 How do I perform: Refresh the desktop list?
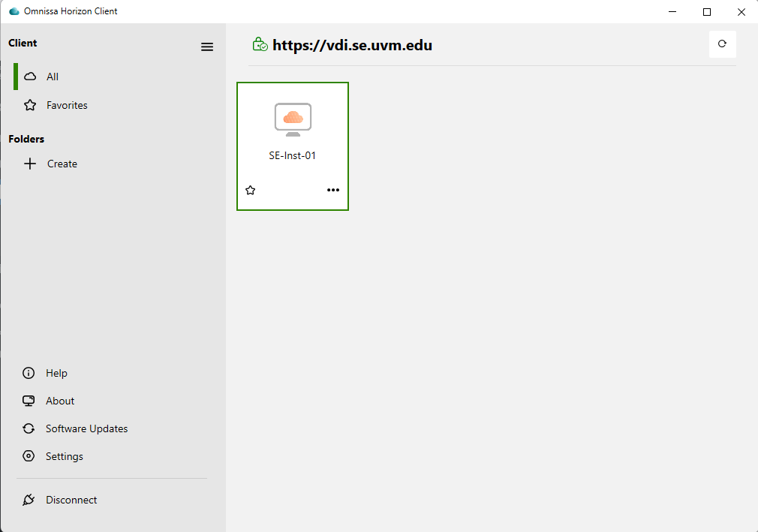[x=722, y=44]
